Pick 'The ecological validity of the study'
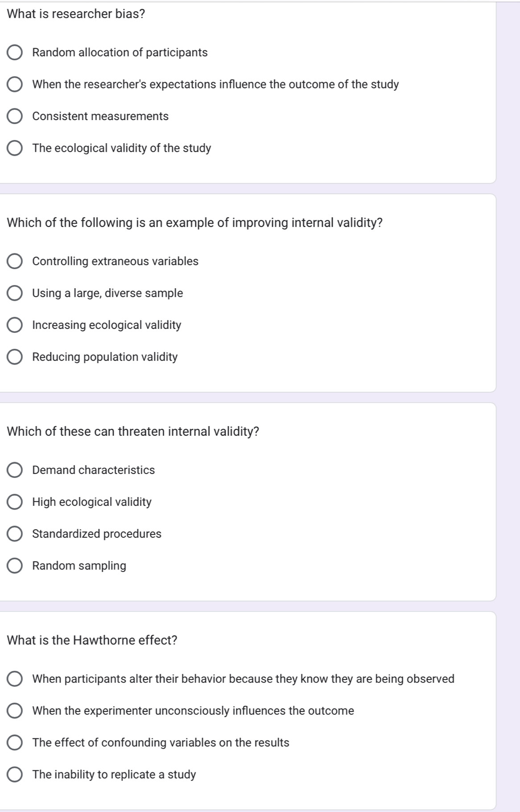 click(15, 148)
